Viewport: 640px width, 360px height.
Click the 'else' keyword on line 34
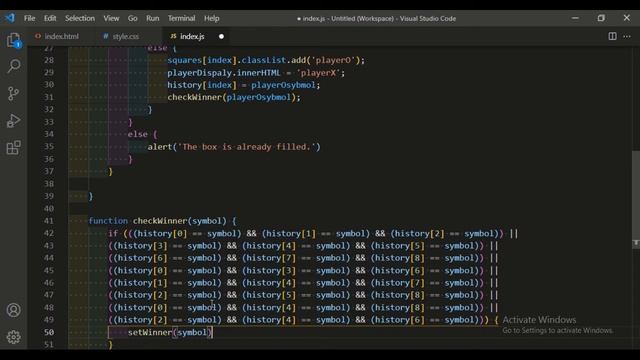point(138,134)
